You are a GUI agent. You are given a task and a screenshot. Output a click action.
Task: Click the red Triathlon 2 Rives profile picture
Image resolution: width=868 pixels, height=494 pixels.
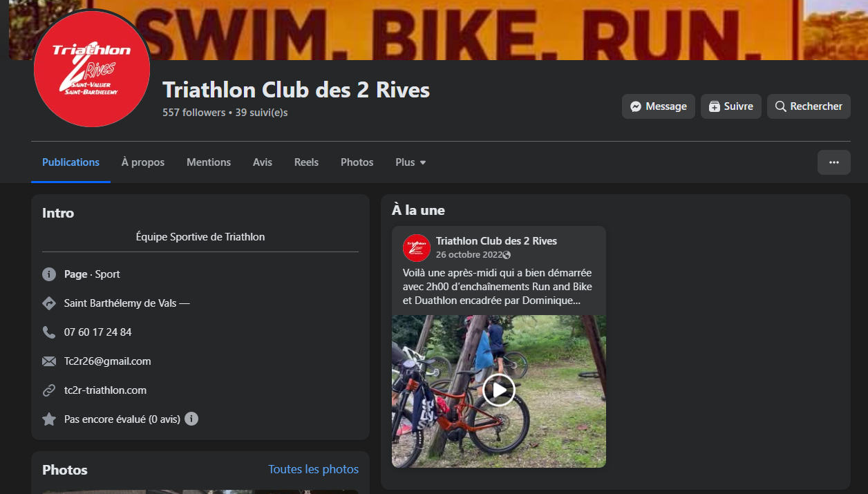[92, 68]
